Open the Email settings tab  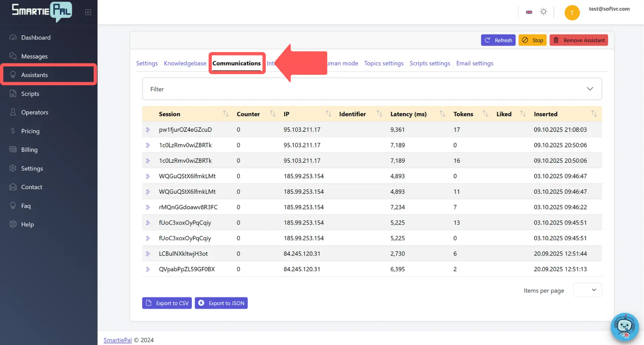[474, 63]
